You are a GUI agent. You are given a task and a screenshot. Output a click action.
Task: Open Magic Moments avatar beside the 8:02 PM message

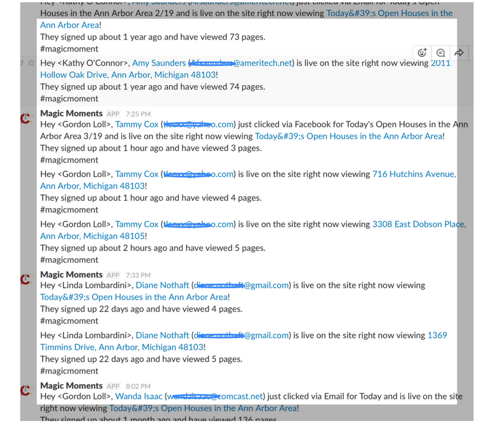[26, 390]
